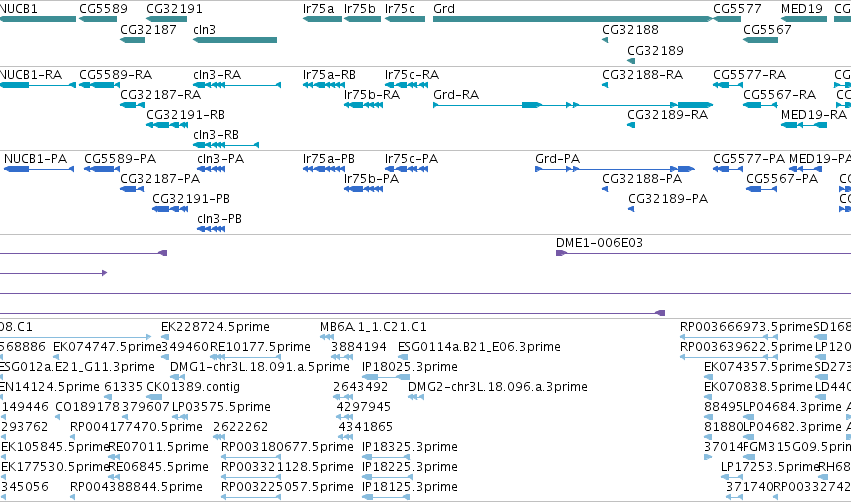Click the CG32189 gene label
This screenshot has height=502, width=851.
(x=655, y=50)
